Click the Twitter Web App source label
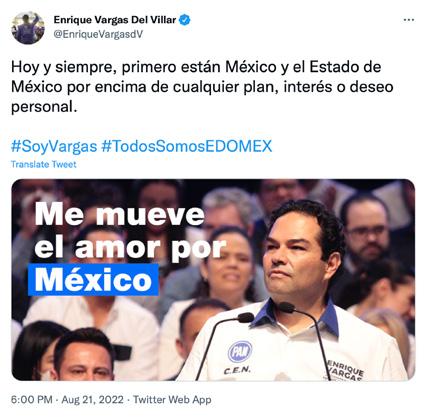This screenshot has width=426, height=418. [x=172, y=399]
